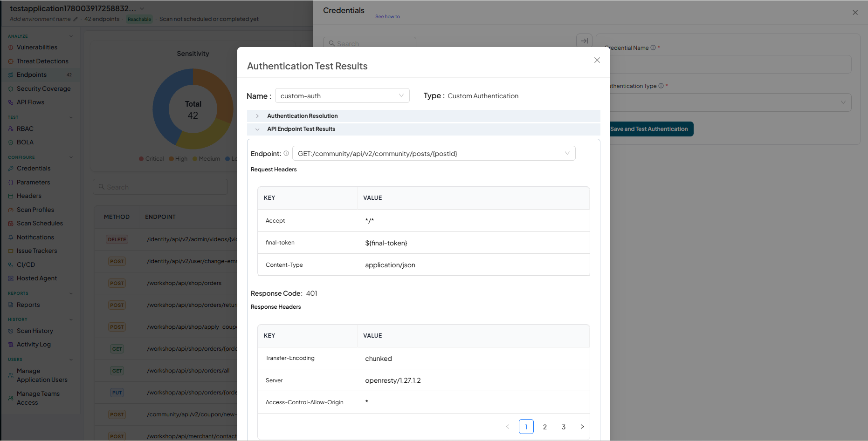The height and width of the screenshot is (441, 868).
Task: Go to Scan Schedules menu item
Action: (x=40, y=224)
